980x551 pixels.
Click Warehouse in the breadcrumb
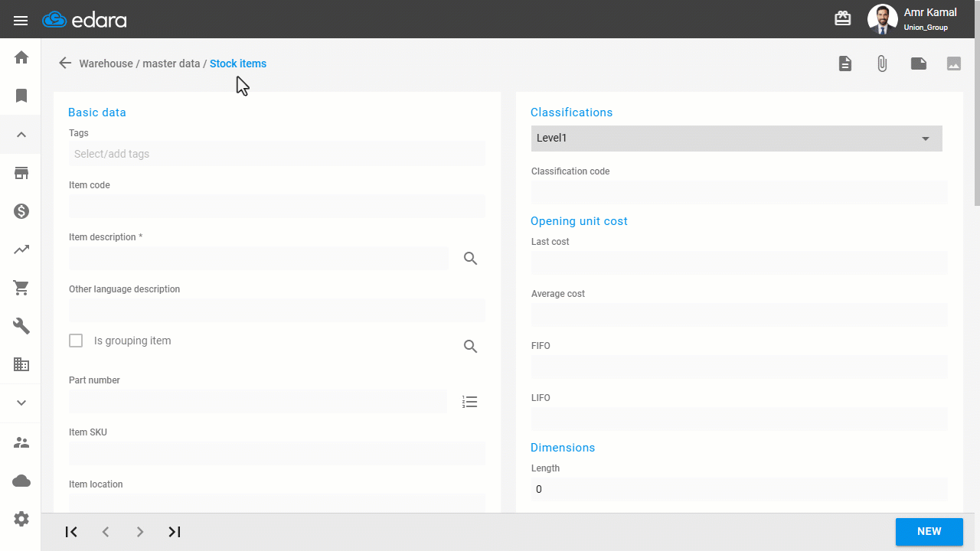pos(106,64)
